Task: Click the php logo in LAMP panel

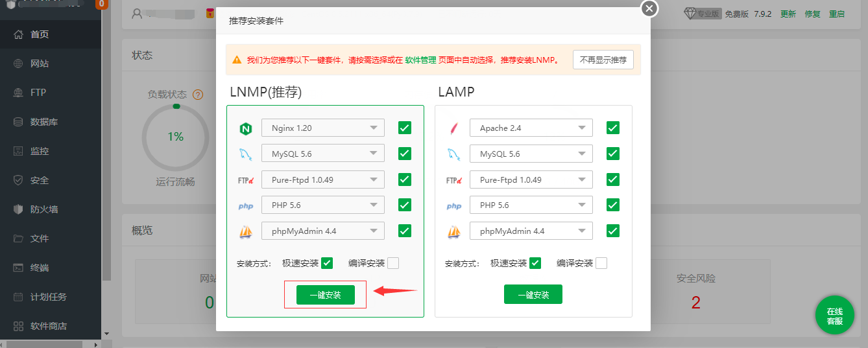Action: point(454,206)
